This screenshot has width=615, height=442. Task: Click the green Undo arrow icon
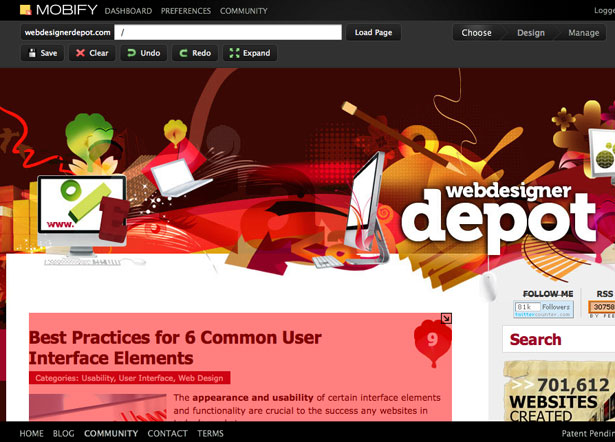(131, 53)
